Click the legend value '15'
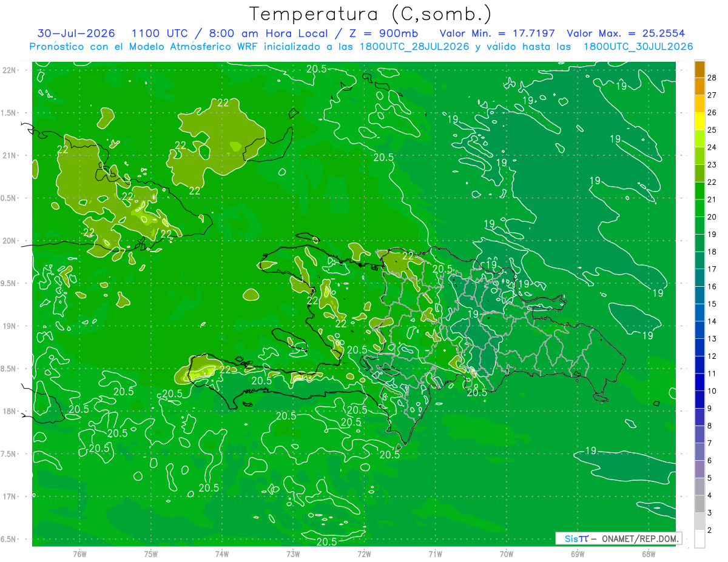The image size is (728, 562). (x=712, y=304)
